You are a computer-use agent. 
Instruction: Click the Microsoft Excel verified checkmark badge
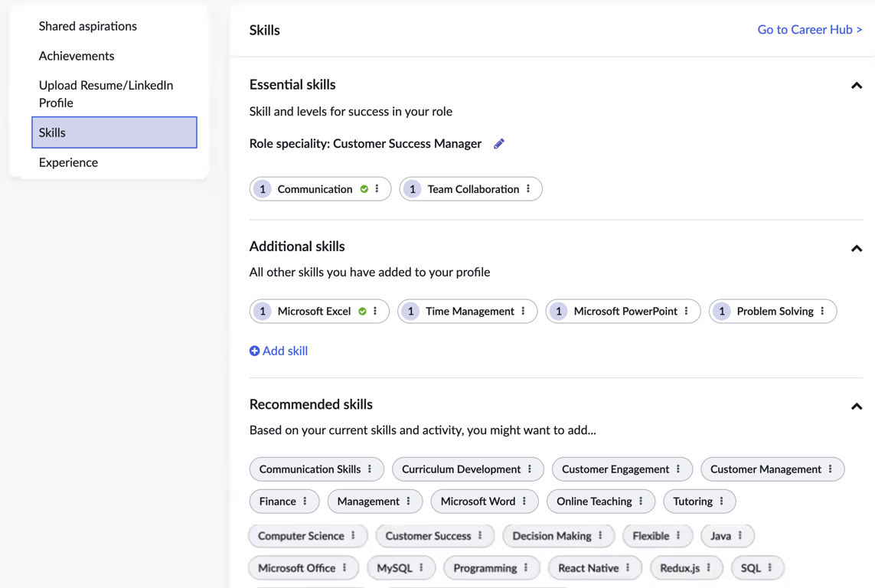(363, 312)
